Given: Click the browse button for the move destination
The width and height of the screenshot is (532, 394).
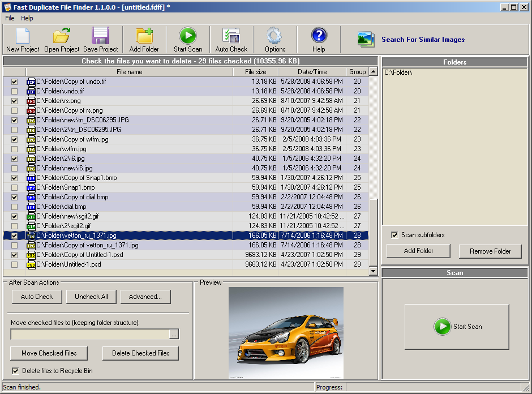Looking at the screenshot, I should click(x=174, y=335).
